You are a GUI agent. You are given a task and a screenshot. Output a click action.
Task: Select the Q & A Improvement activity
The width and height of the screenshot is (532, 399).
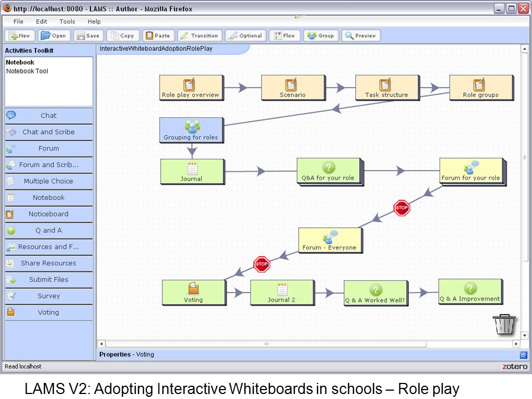click(470, 292)
